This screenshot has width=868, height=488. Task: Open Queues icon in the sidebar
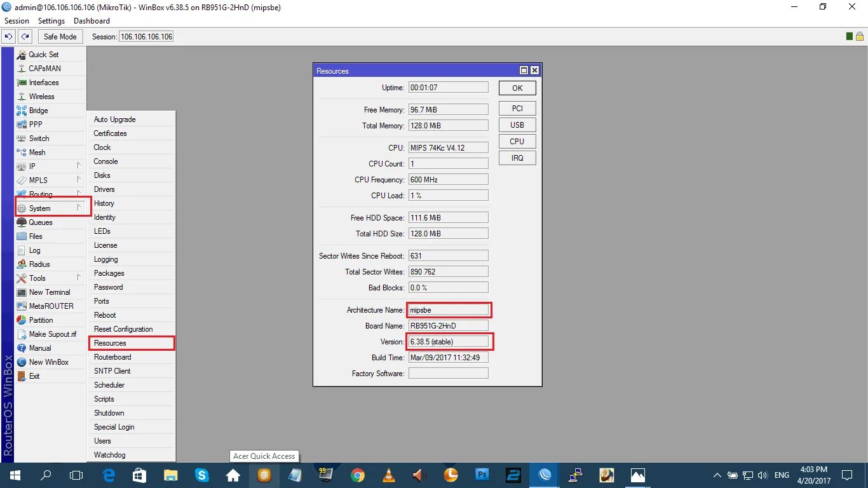coord(22,222)
